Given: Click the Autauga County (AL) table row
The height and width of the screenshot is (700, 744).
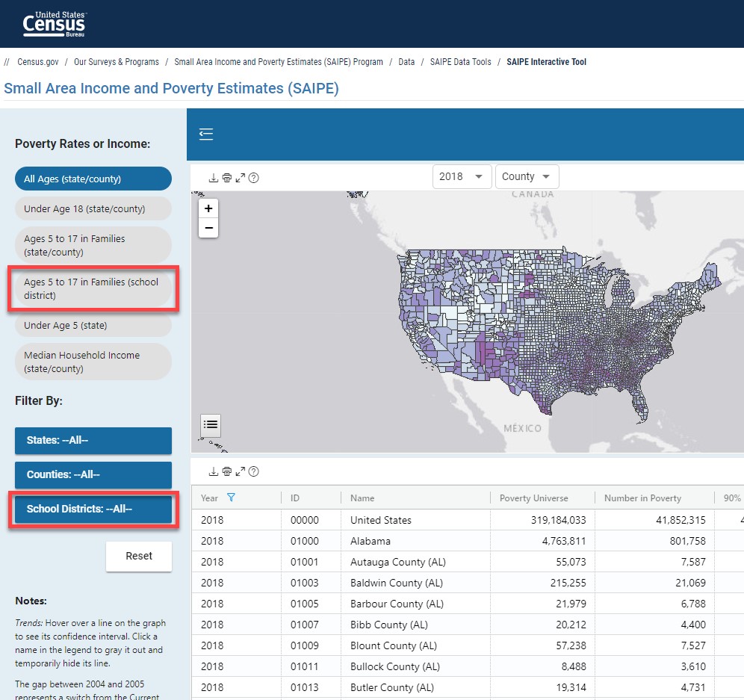Looking at the screenshot, I should point(397,562).
